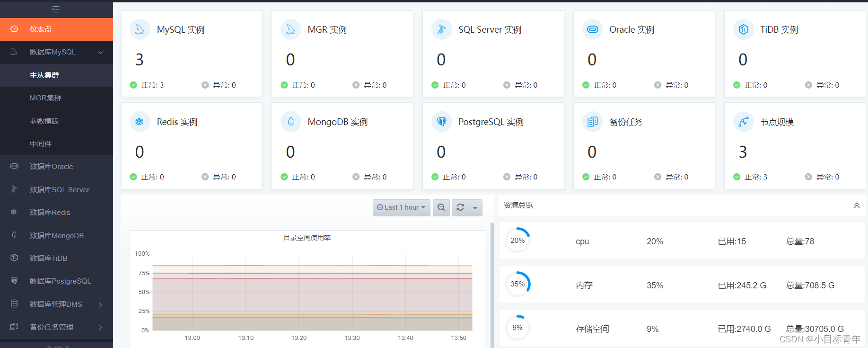Click the MySQL 实例 card title
Viewport: 868px width, 348px height.
tap(181, 29)
